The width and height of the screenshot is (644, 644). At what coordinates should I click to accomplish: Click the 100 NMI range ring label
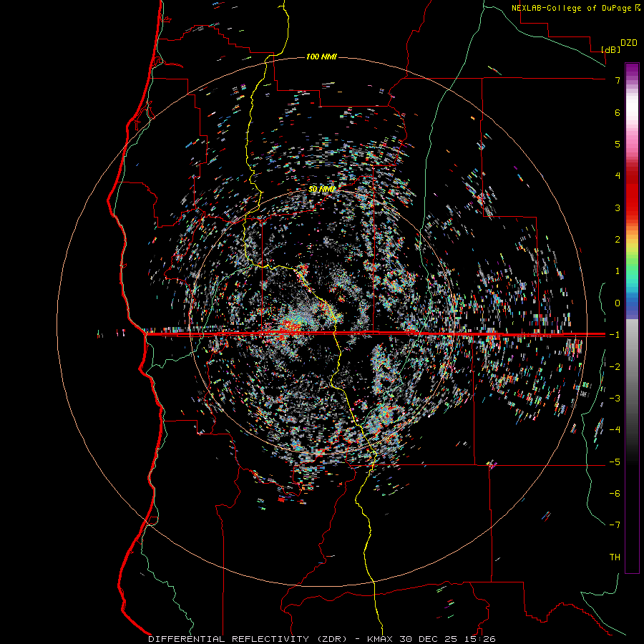tap(321, 57)
